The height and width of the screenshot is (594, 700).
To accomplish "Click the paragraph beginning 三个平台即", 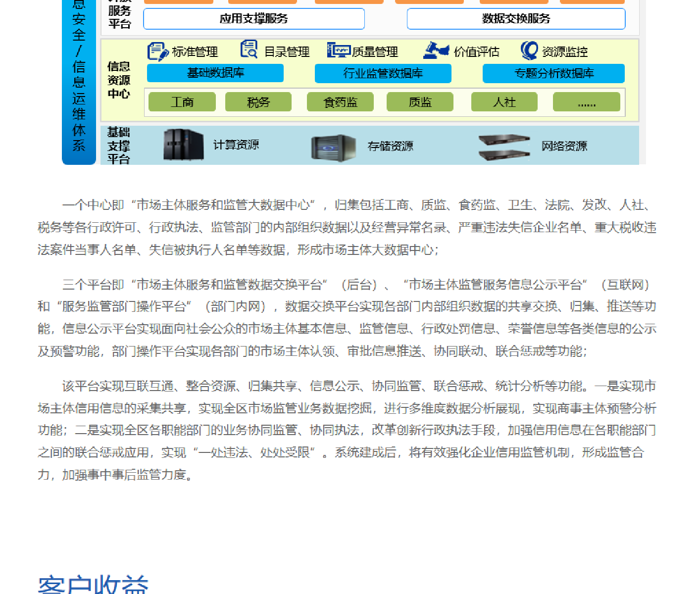I will click(347, 318).
